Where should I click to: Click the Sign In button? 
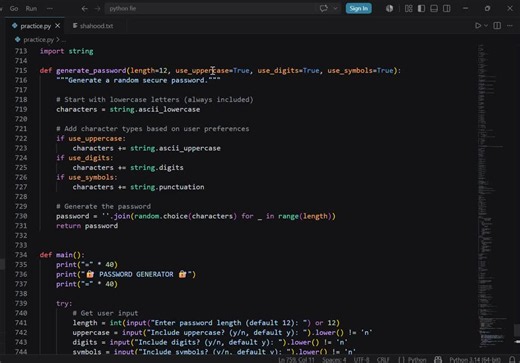[x=359, y=8]
